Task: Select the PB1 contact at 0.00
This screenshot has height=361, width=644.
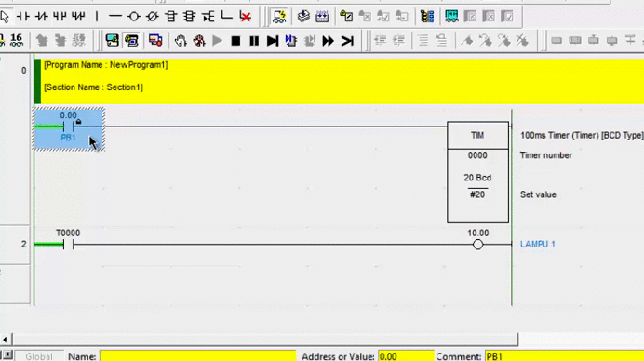Action: point(69,128)
